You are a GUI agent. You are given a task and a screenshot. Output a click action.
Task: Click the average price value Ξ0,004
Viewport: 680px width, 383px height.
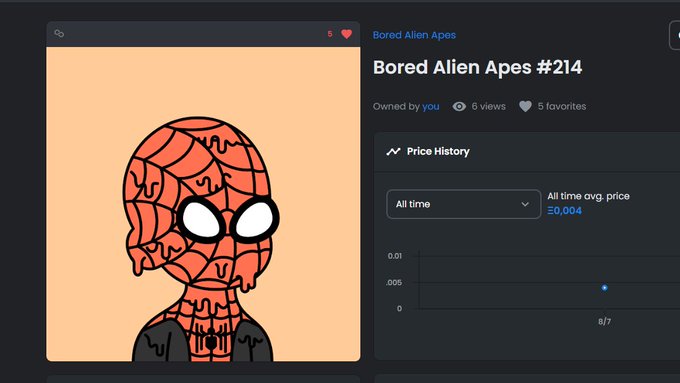[564, 211]
